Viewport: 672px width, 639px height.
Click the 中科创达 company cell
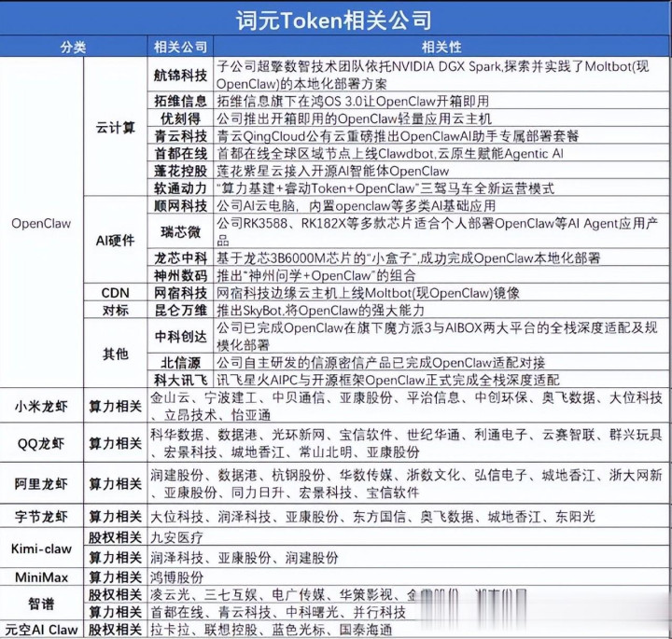[180, 336]
